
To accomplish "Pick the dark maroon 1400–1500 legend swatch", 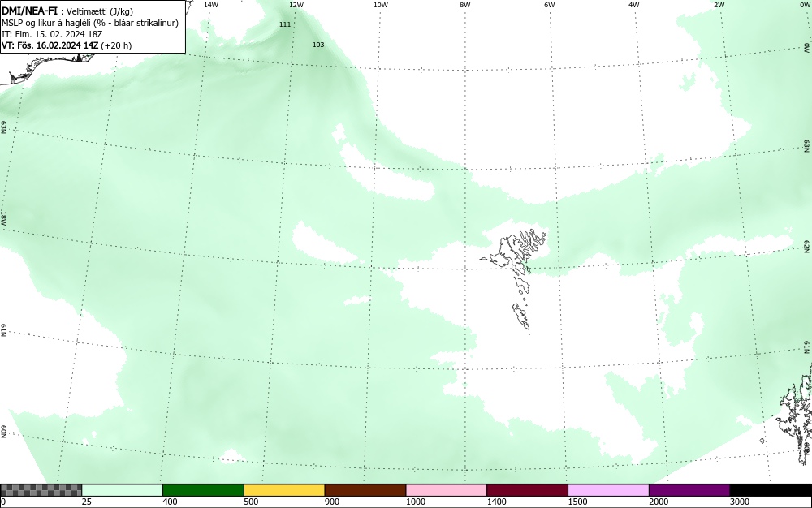I will pos(527,490).
